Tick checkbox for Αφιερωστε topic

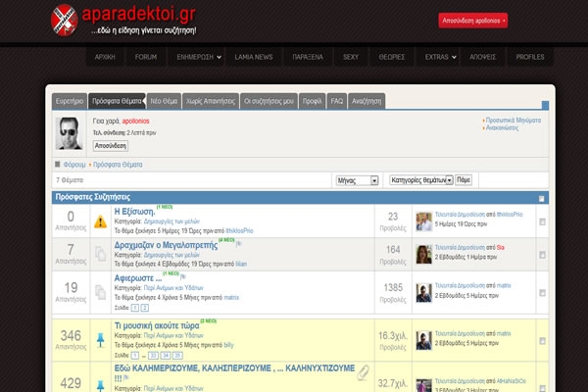[542, 293]
